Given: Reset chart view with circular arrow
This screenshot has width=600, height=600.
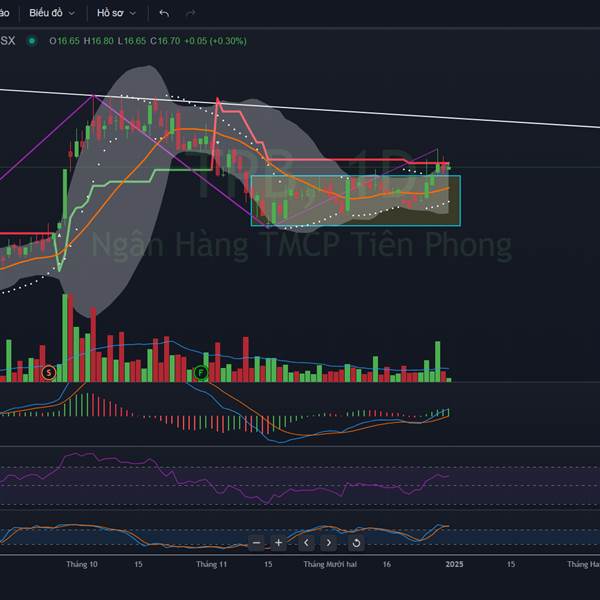Looking at the screenshot, I should (356, 543).
